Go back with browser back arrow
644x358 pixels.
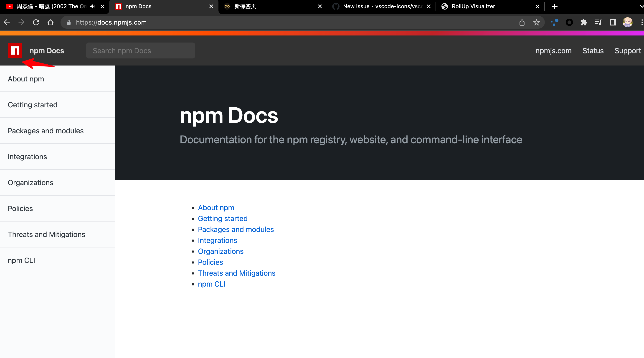point(7,23)
